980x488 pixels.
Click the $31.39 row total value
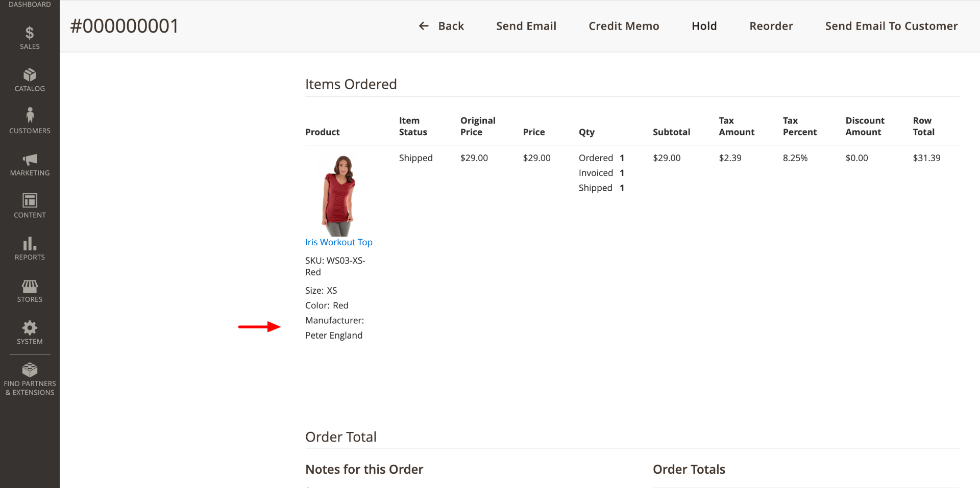pos(926,158)
